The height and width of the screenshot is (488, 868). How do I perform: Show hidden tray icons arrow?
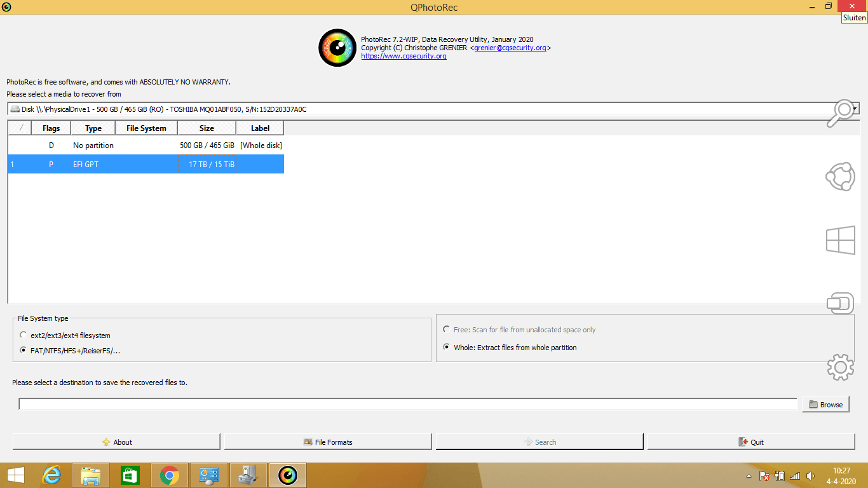[749, 476]
